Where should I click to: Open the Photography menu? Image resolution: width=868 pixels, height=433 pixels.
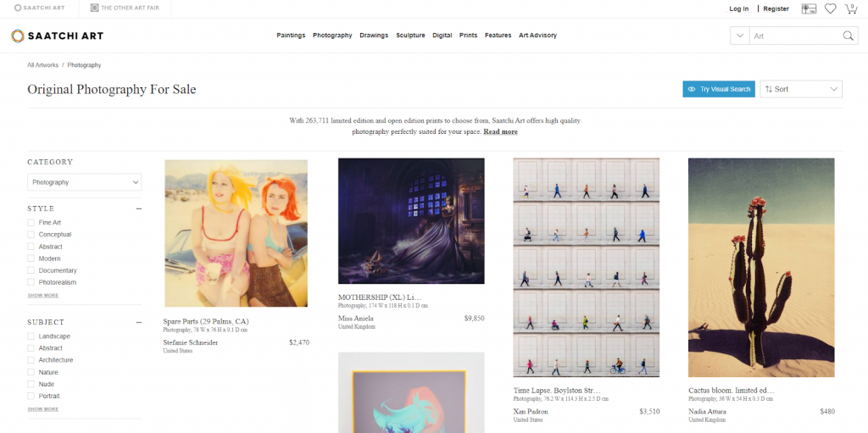coord(332,36)
